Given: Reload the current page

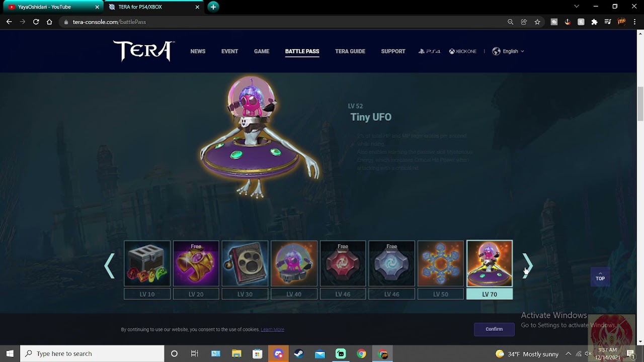Looking at the screenshot, I should [36, 22].
